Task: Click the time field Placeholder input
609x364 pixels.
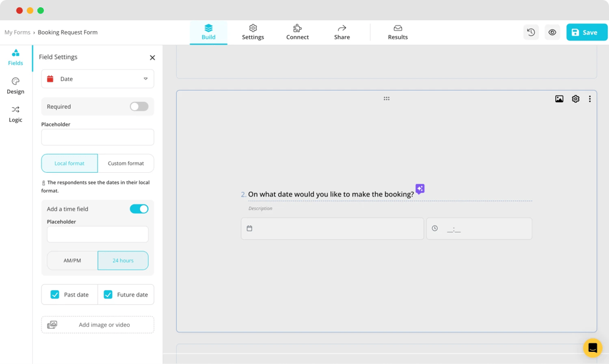Action: (x=97, y=234)
